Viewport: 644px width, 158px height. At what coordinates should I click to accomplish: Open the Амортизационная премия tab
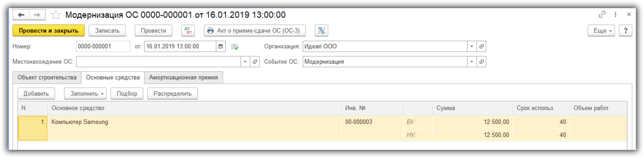coord(183,78)
